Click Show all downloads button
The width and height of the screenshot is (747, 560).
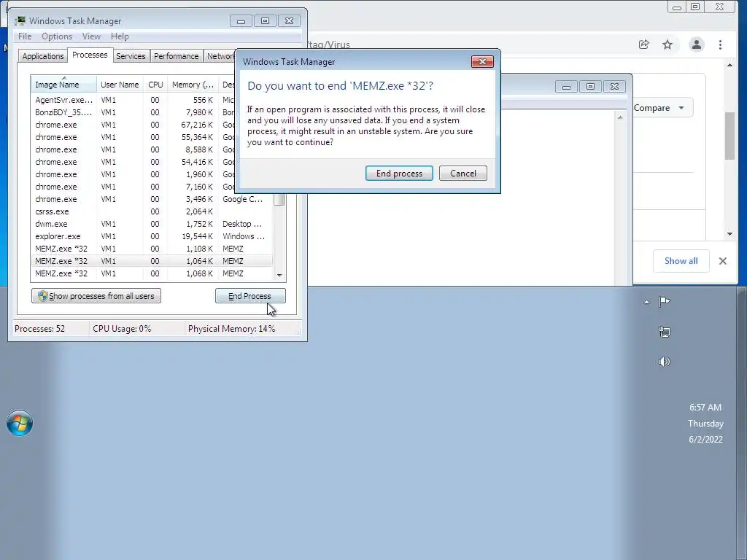[x=681, y=261]
